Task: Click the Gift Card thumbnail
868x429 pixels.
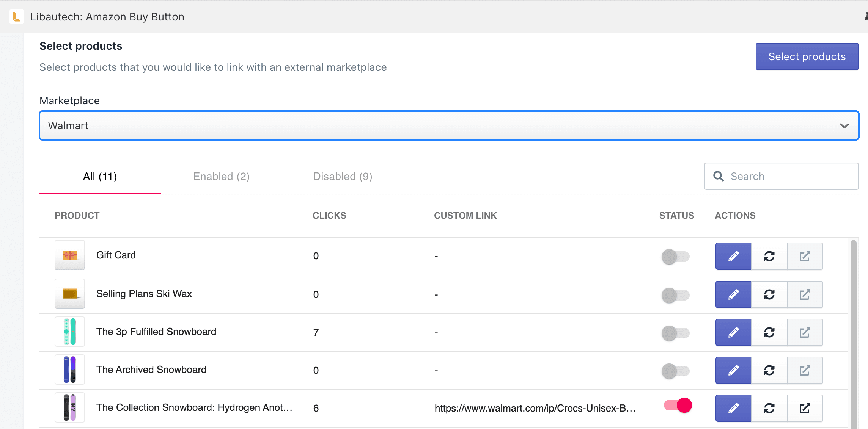Action: (x=70, y=255)
